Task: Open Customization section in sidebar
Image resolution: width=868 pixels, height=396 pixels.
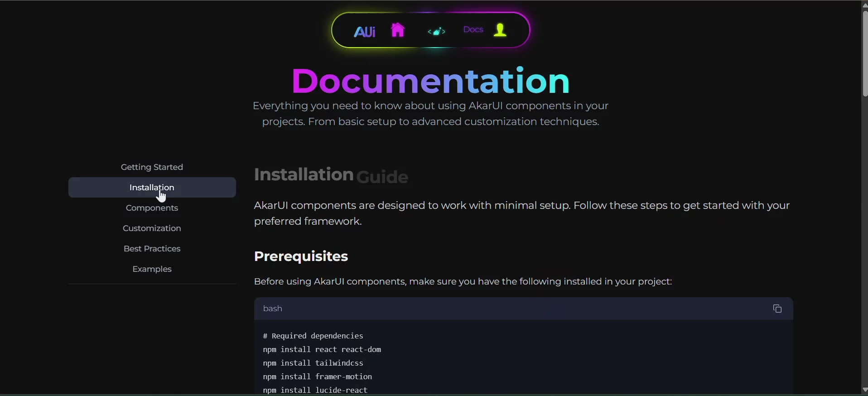Action: pos(152,228)
